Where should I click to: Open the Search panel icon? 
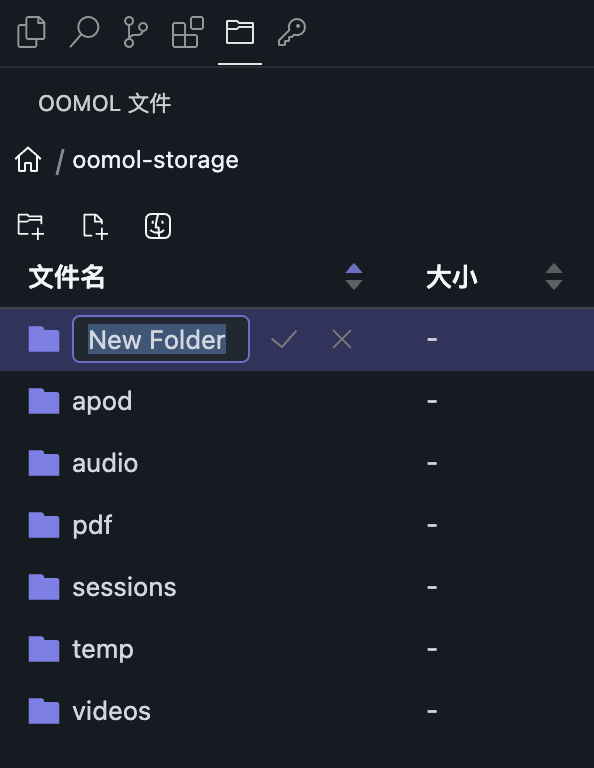point(84,32)
